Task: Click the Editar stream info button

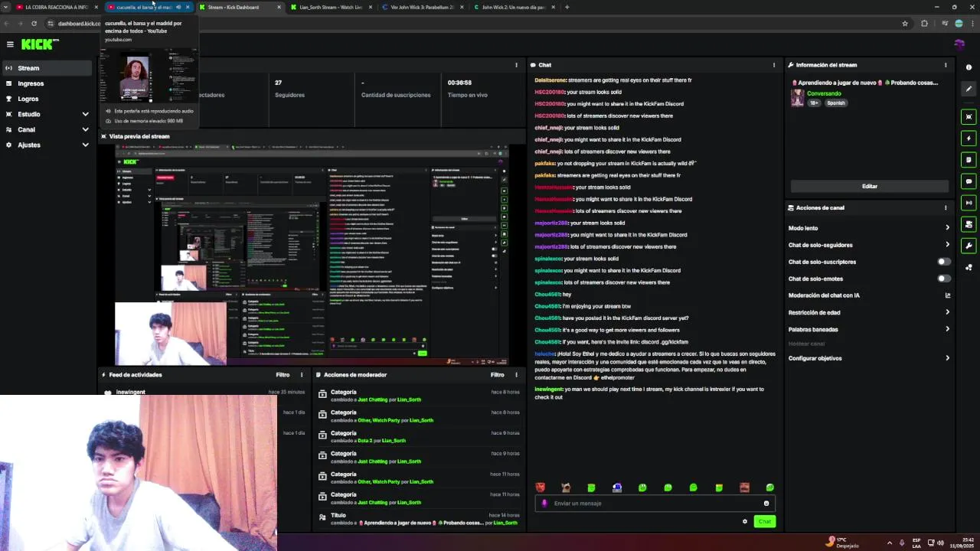Action: point(870,186)
